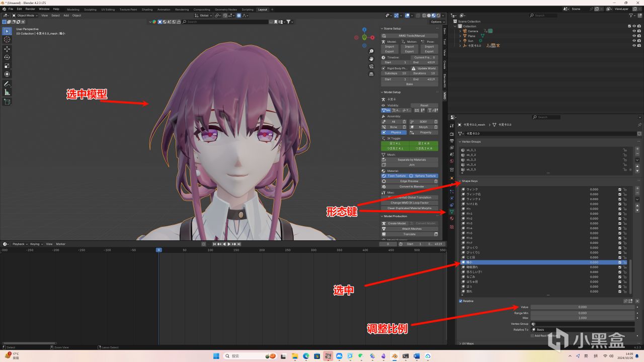Screen dimensions: 644x362
Task: Open the Material properties tab icon
Action: 451,219
